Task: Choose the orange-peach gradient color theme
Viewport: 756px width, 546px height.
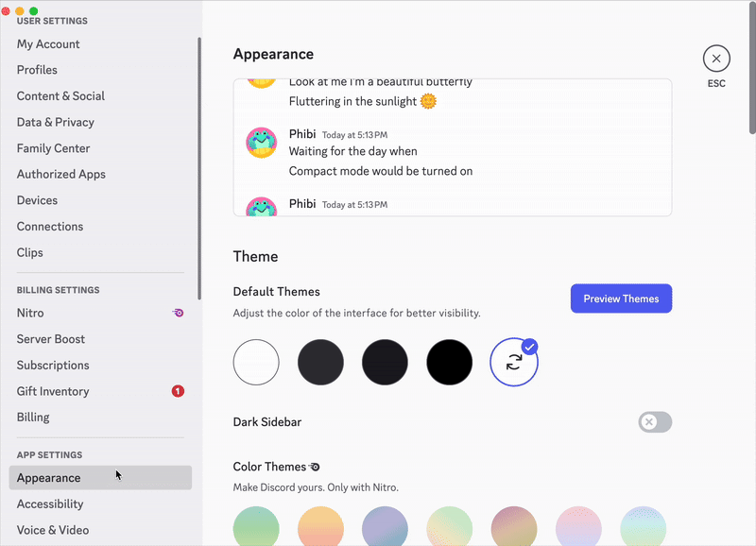Action: point(320,526)
